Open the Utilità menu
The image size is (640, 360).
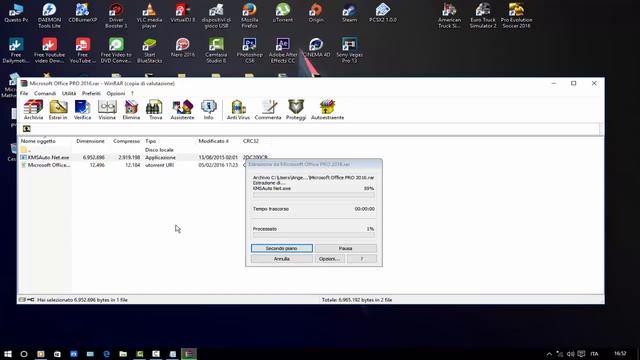point(69,93)
